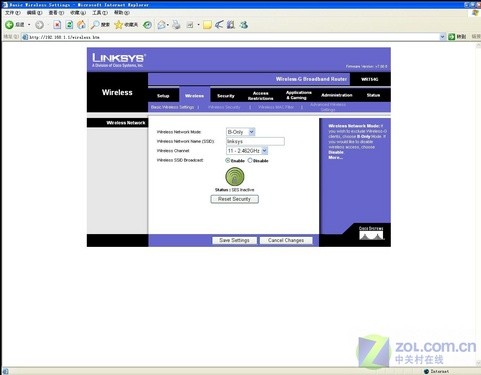Expand the Edit icon's dropdown arrow

click(198, 25)
